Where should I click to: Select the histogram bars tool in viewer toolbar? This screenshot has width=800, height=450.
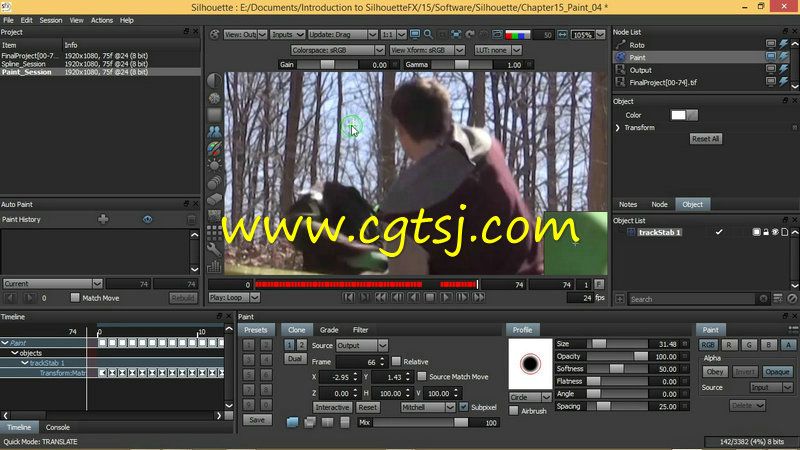(x=214, y=266)
